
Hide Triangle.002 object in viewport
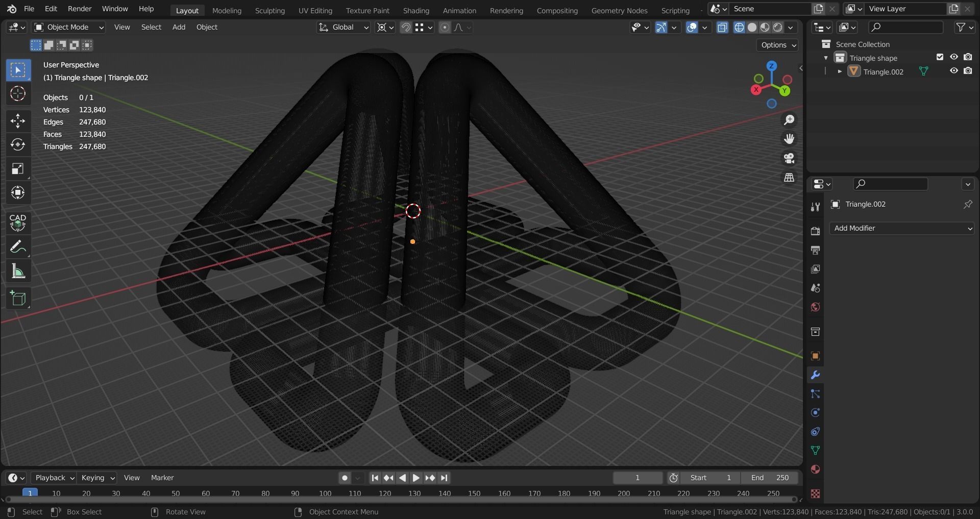coord(953,71)
